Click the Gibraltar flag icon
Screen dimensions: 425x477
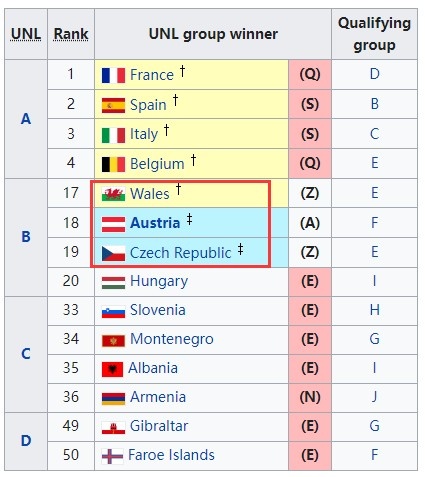[x=113, y=428]
